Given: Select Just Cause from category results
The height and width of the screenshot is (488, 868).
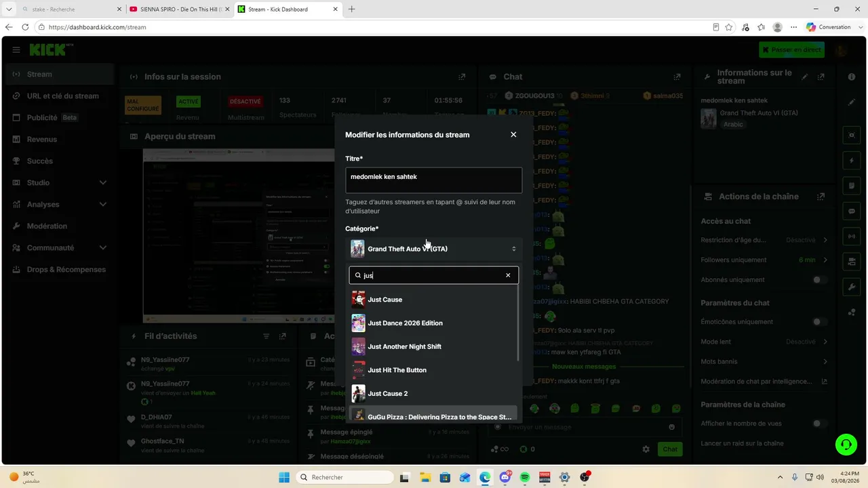Looking at the screenshot, I should [x=433, y=300].
